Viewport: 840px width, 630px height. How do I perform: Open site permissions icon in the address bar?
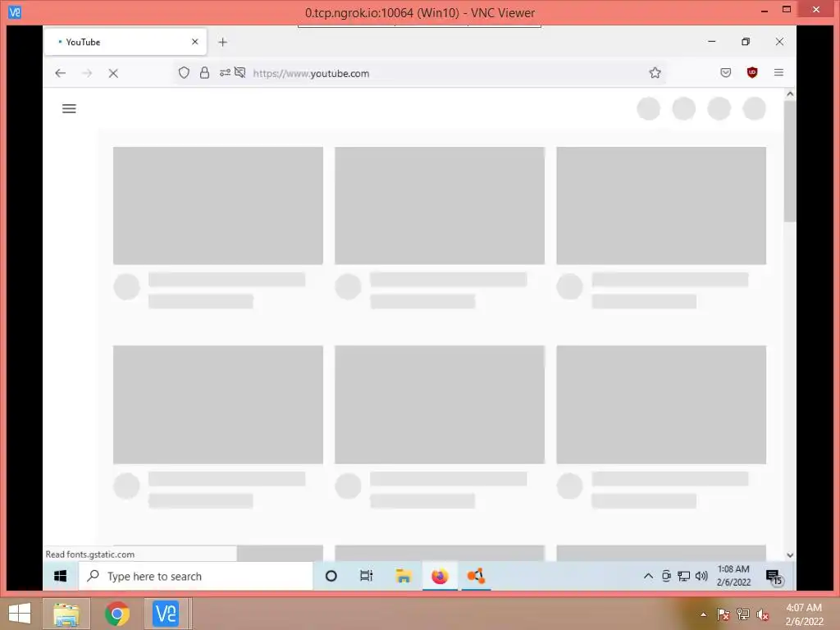[x=225, y=72]
